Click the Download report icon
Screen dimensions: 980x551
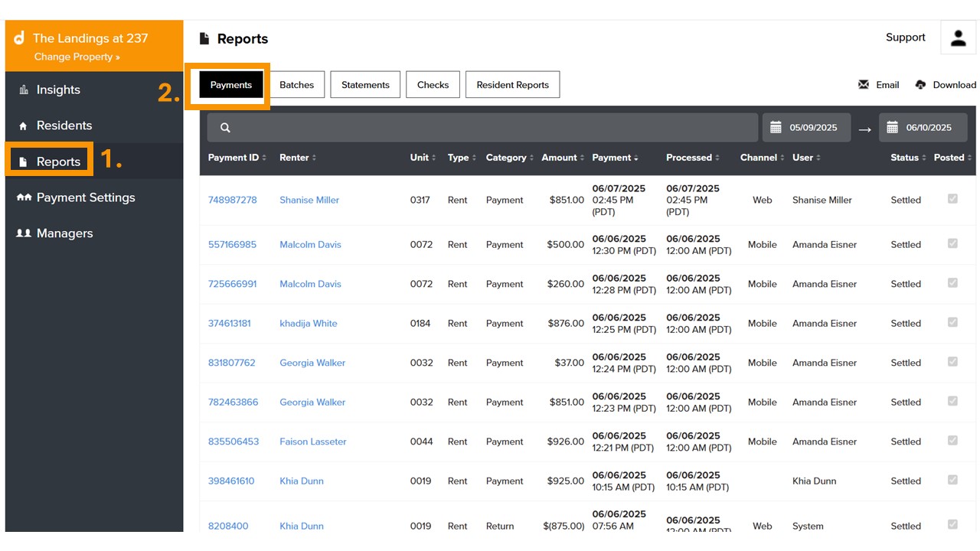(x=919, y=85)
